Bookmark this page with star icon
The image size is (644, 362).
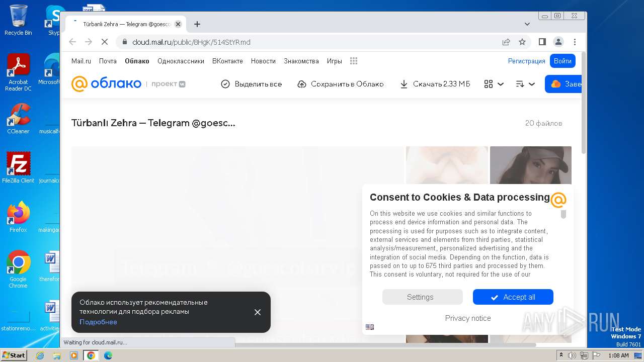tap(522, 42)
